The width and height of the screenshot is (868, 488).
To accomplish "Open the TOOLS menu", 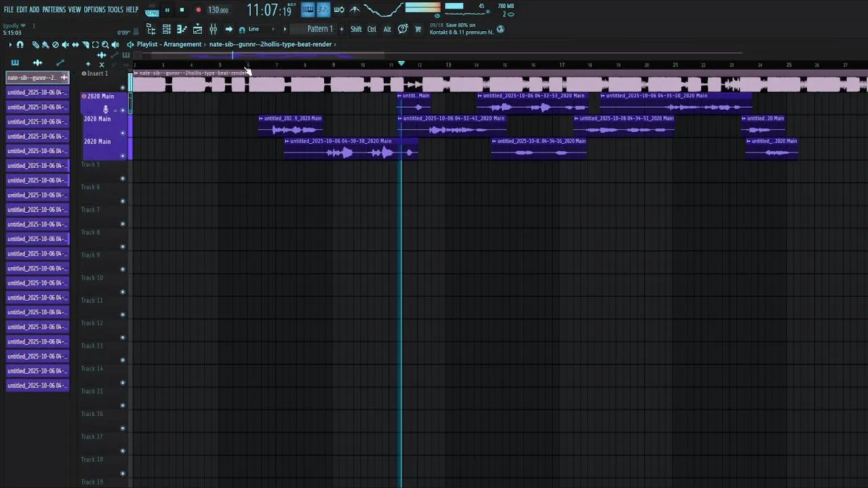I will tap(115, 9).
